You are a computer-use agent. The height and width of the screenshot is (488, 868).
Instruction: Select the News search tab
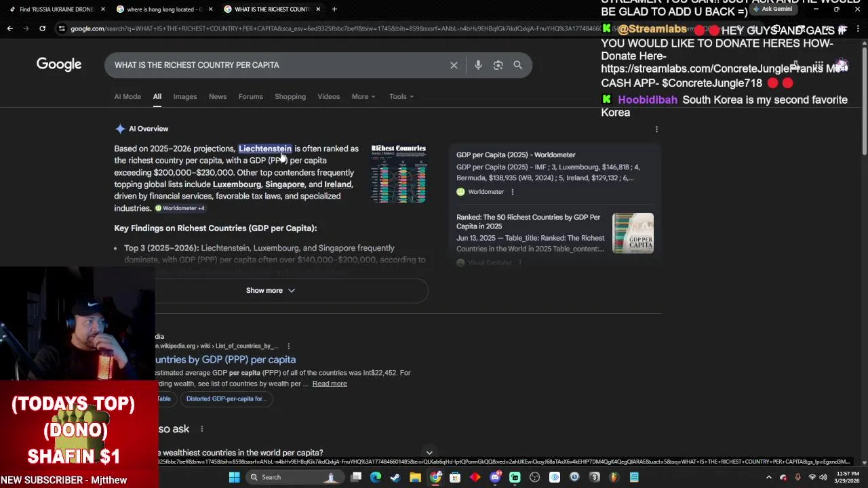pos(218,96)
